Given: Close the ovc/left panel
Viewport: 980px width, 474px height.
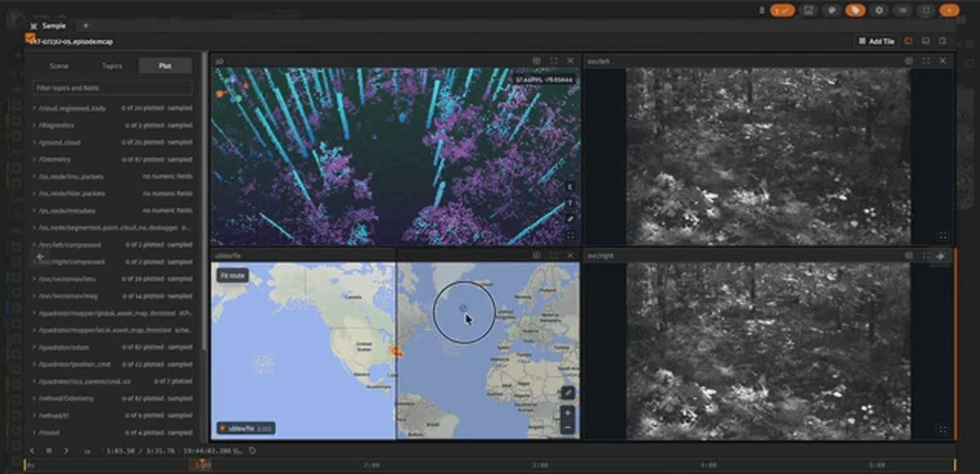Looking at the screenshot, I should tap(942, 61).
